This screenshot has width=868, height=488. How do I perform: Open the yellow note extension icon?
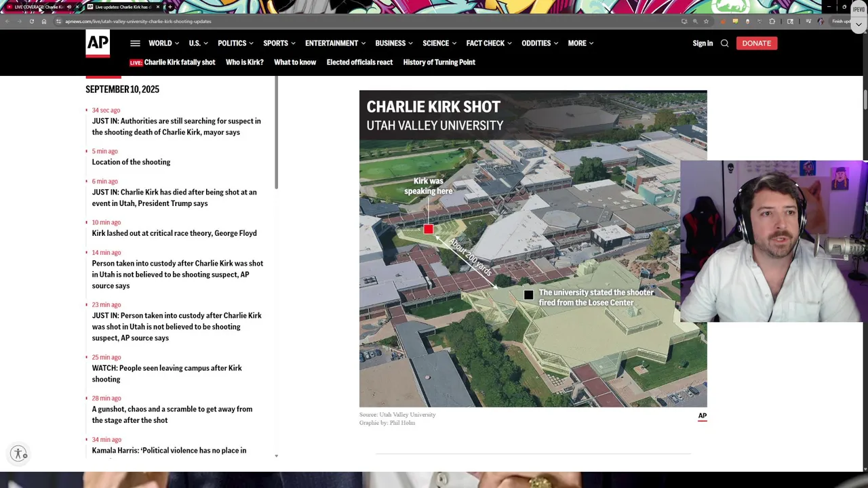pos(735,21)
